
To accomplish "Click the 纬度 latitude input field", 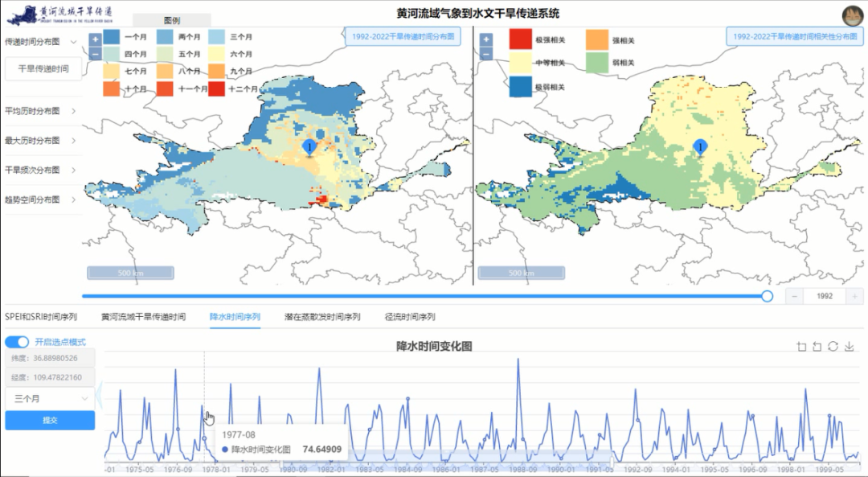I will click(50, 358).
